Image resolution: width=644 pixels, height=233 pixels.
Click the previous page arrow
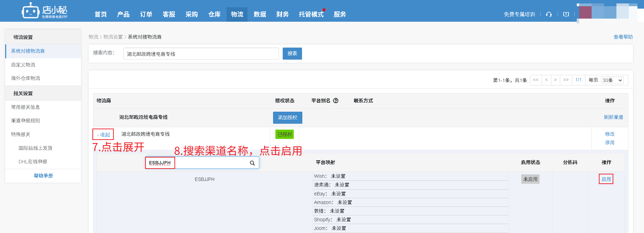(546, 80)
